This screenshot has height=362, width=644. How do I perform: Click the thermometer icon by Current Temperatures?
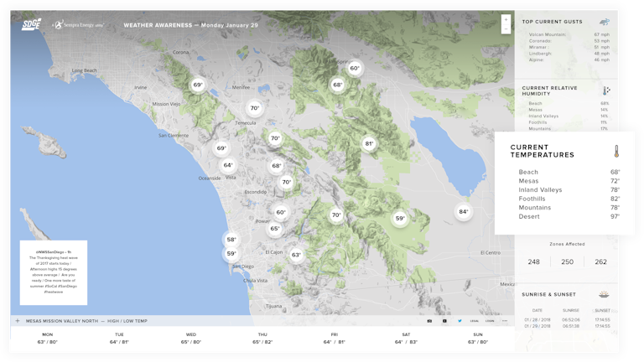click(x=615, y=152)
